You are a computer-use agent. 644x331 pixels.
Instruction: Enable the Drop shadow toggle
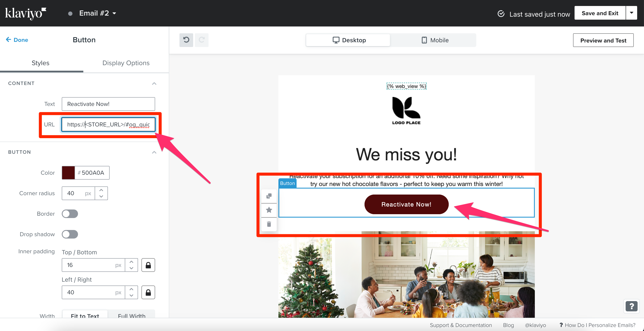pyautogui.click(x=70, y=234)
